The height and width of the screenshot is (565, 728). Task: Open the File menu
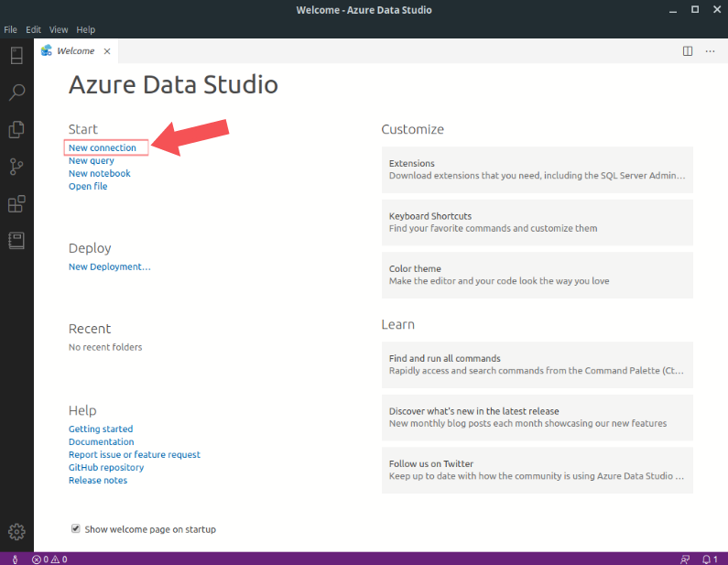[x=10, y=29]
